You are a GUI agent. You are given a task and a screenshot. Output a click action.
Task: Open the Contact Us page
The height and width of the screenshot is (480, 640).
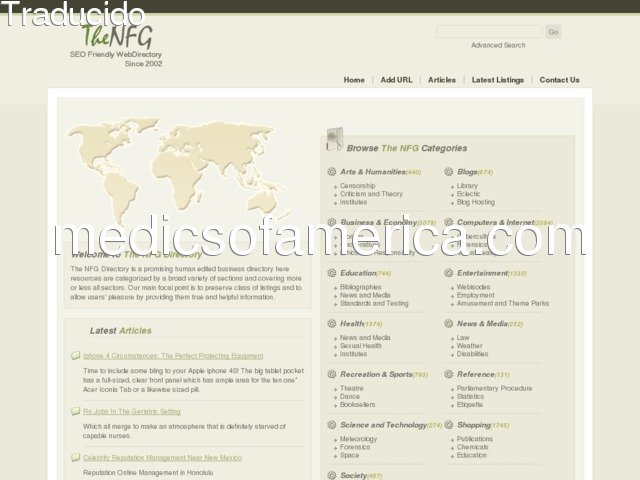click(559, 80)
